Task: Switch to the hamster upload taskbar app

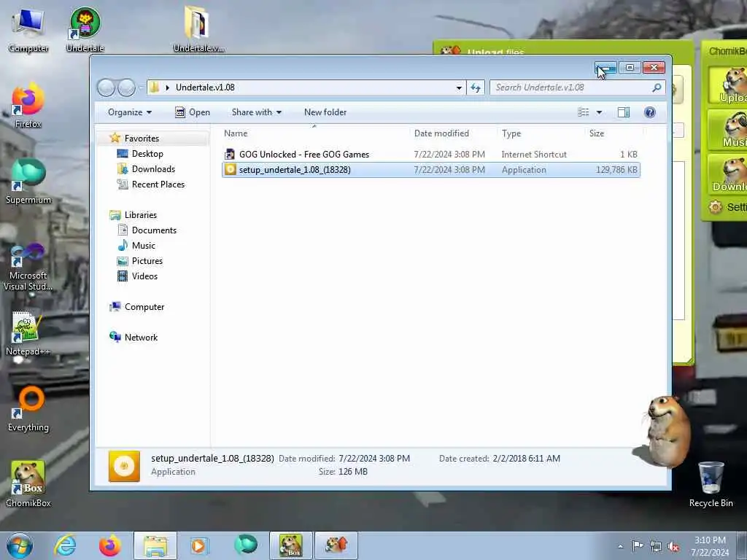Action: (x=336, y=545)
